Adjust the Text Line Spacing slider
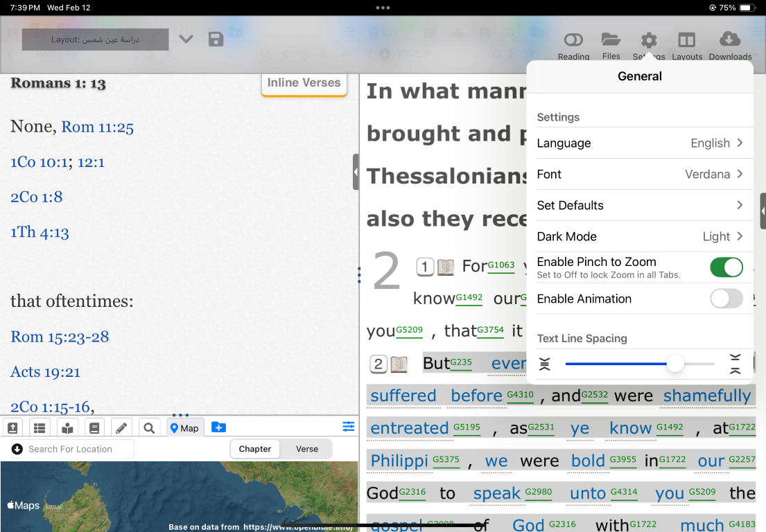 [x=675, y=364]
